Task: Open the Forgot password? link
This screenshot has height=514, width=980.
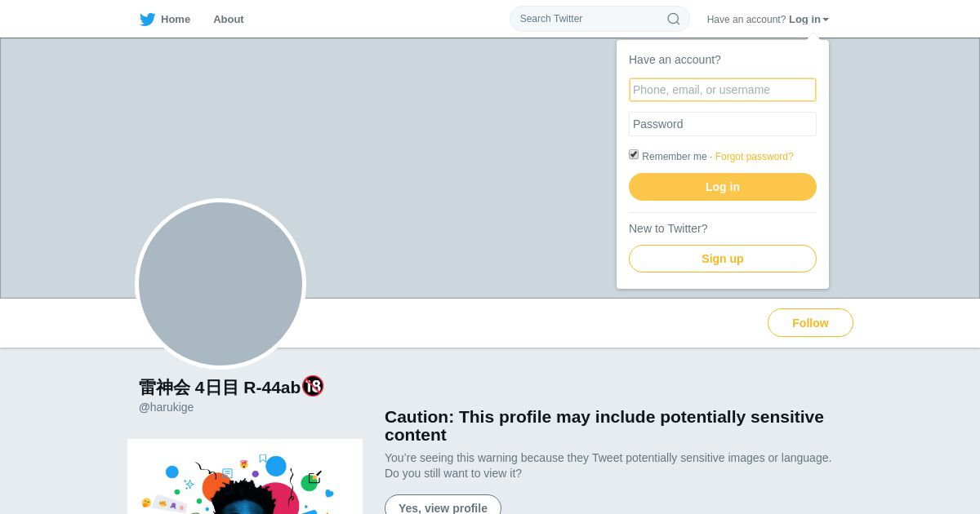Action: pyautogui.click(x=754, y=157)
